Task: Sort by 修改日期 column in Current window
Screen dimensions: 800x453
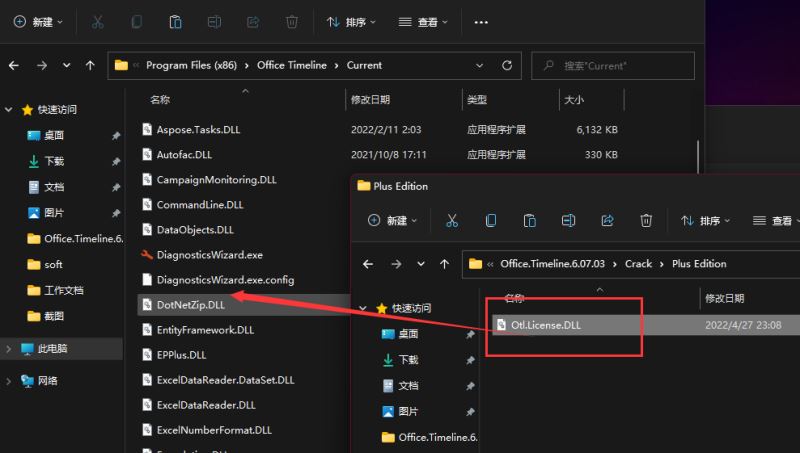Action: [x=370, y=99]
